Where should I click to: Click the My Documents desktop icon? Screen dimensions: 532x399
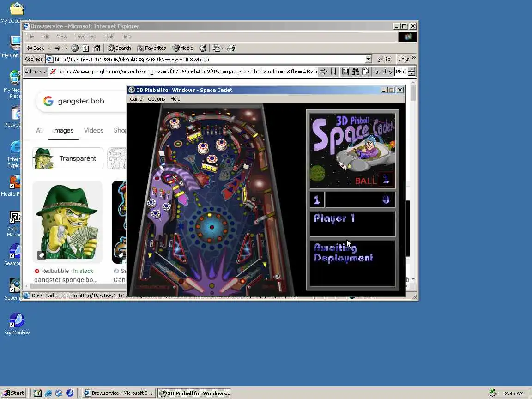[16, 12]
